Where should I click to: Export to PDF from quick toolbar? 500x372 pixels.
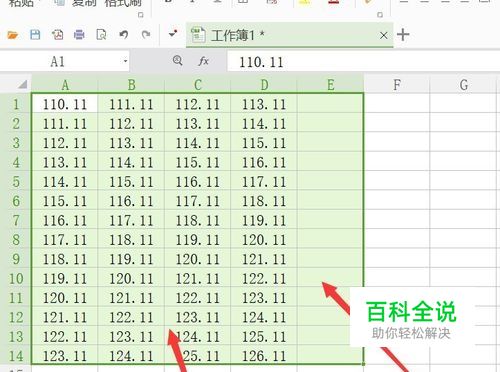(57, 35)
